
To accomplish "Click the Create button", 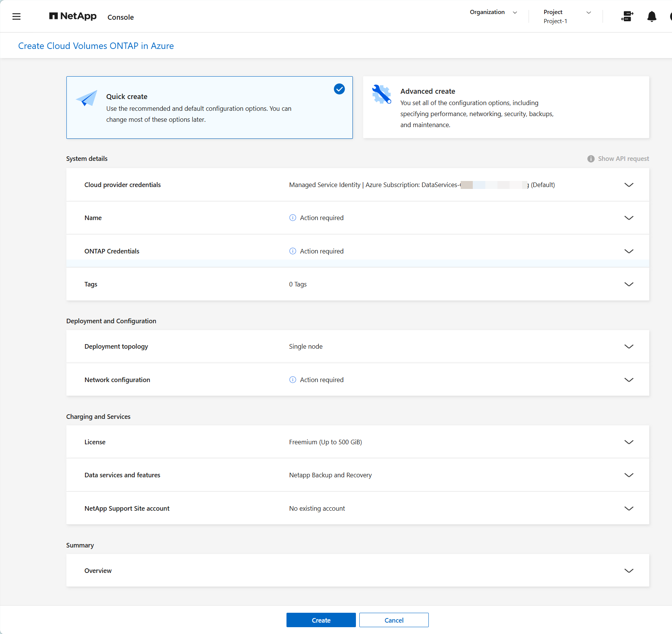I will pos(321,620).
